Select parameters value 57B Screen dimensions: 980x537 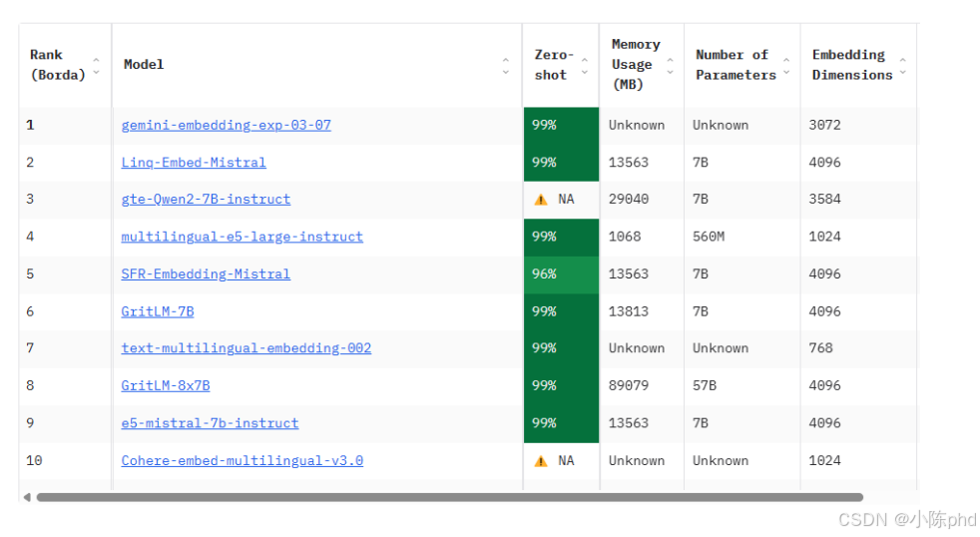point(704,385)
